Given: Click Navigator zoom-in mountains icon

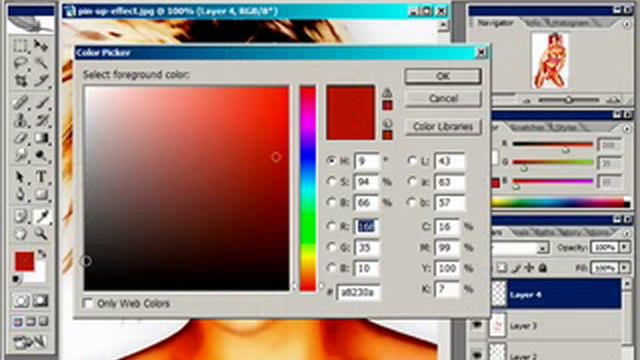Looking at the screenshot, I should pos(613,100).
